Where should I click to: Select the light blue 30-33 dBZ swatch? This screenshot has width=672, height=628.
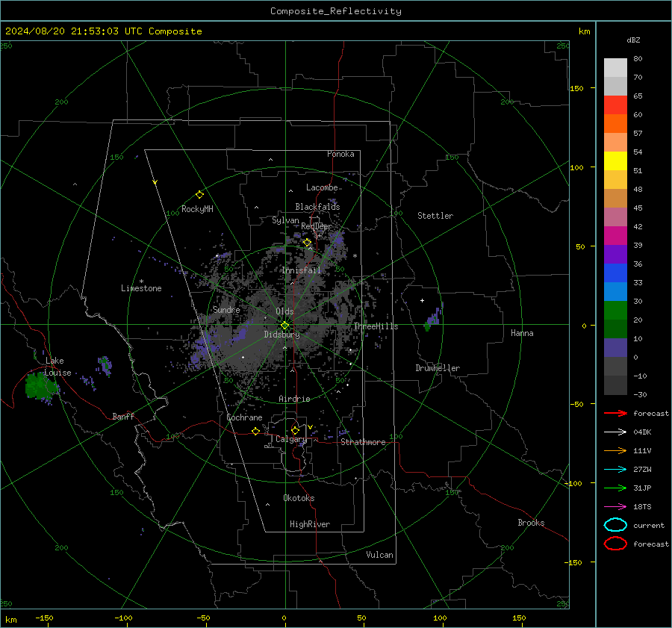(x=615, y=292)
